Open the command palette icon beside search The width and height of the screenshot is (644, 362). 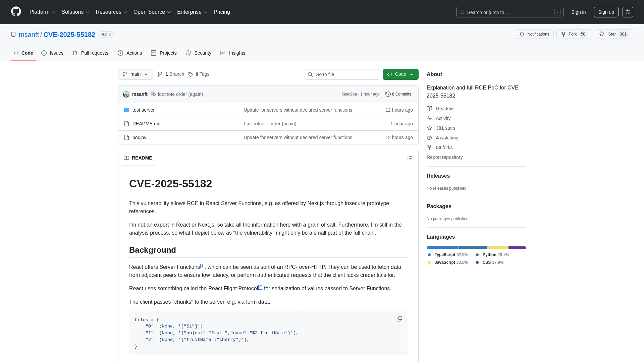pos(628,12)
